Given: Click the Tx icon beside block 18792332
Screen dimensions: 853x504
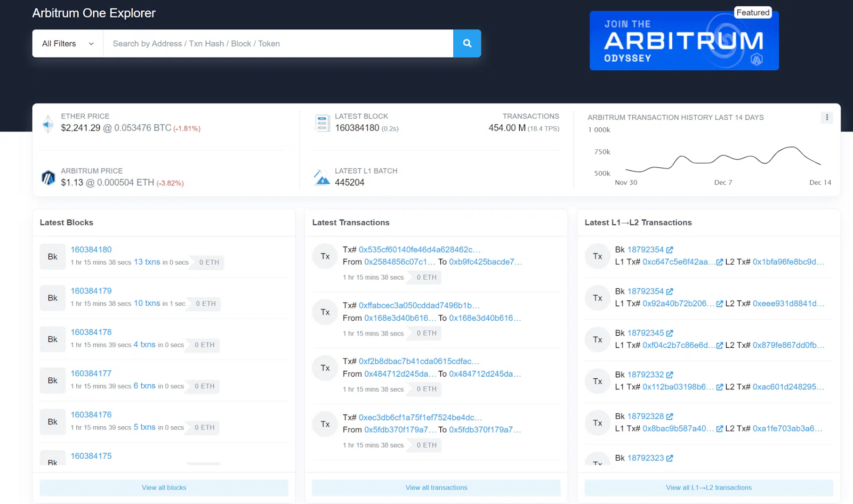Looking at the screenshot, I should [x=597, y=381].
